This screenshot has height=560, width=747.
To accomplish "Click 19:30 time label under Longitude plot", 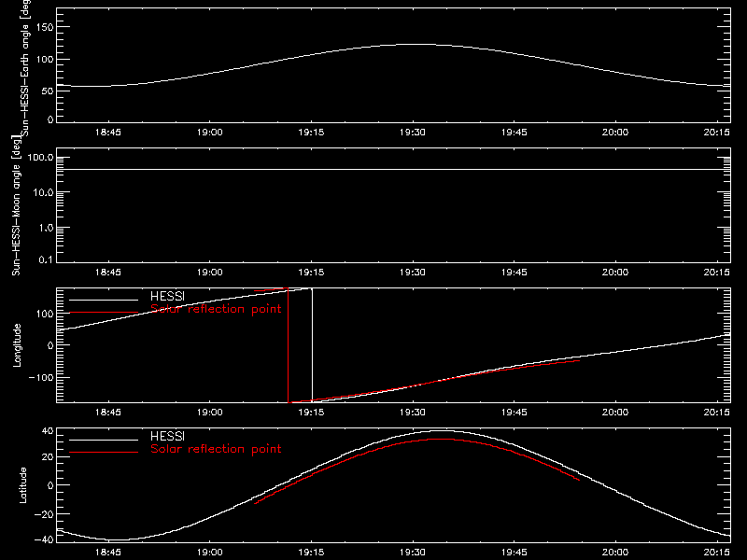I will (413, 413).
